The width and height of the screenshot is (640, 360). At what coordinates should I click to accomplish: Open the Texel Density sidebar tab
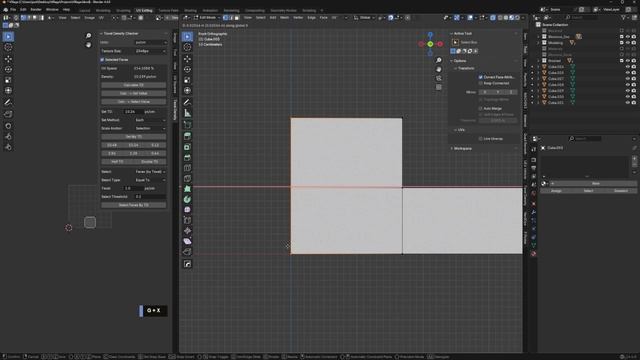pos(175,109)
